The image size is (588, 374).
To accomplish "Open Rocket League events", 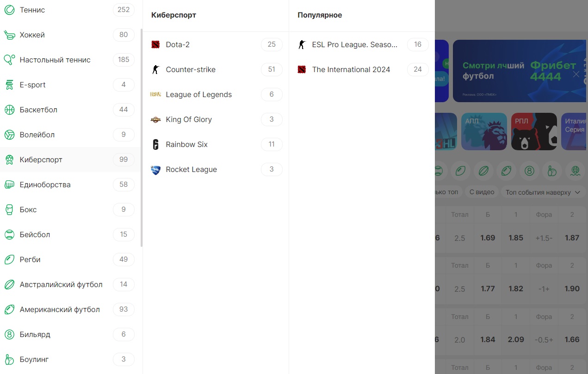I will 216,169.
